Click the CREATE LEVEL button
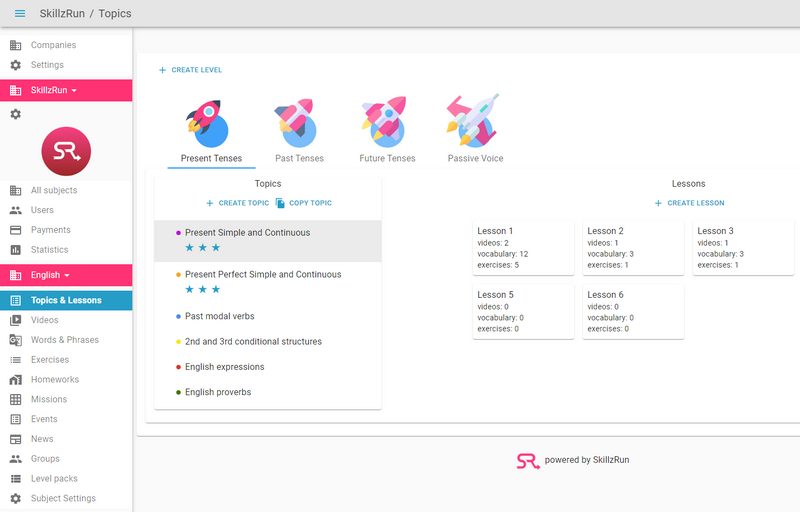Image resolution: width=800 pixels, height=512 pixels. point(190,70)
